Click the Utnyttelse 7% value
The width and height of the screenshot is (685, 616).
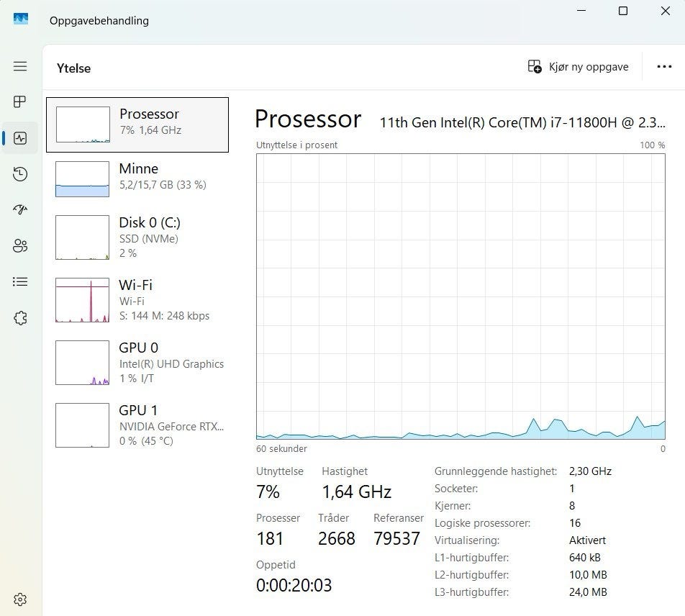point(268,492)
